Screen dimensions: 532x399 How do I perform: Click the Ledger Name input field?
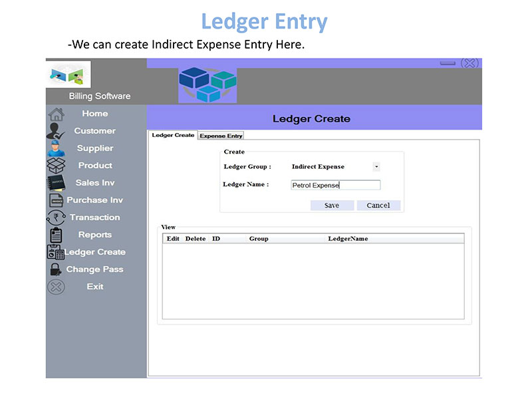(x=336, y=185)
